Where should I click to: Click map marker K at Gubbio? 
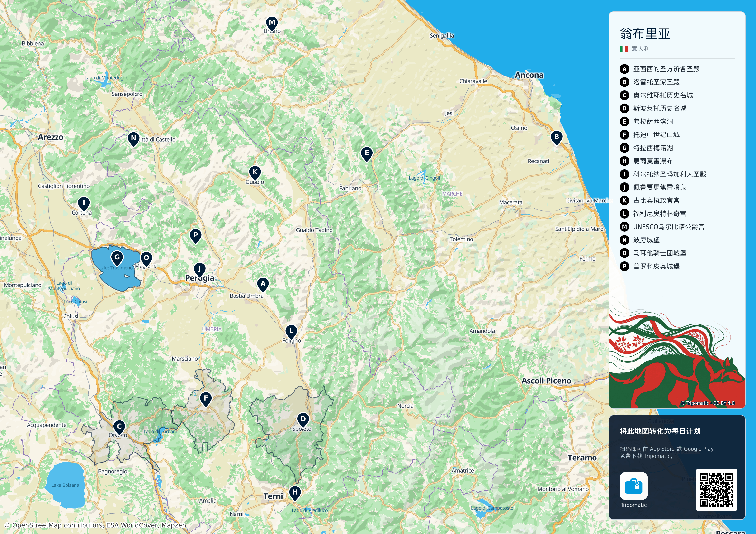[255, 173]
